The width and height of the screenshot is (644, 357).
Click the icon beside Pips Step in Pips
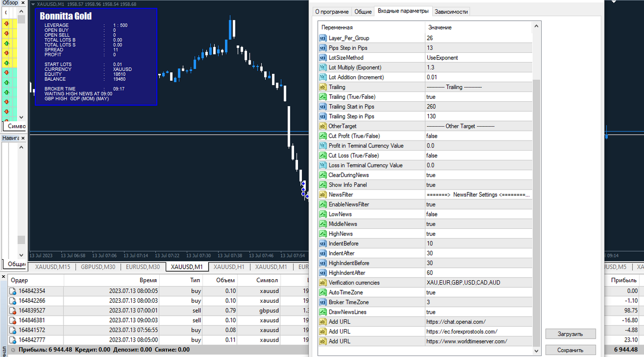(x=322, y=48)
